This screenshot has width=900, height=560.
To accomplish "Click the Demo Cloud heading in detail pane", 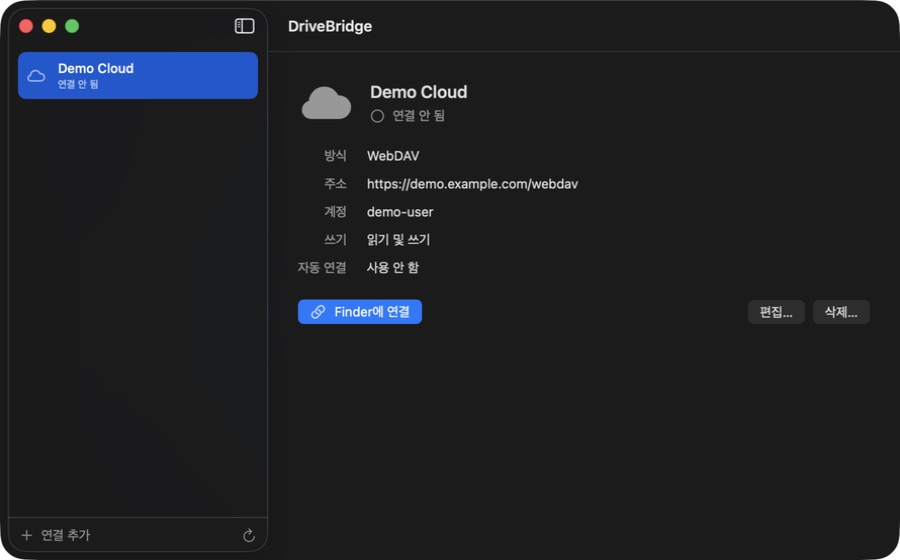I will (418, 92).
